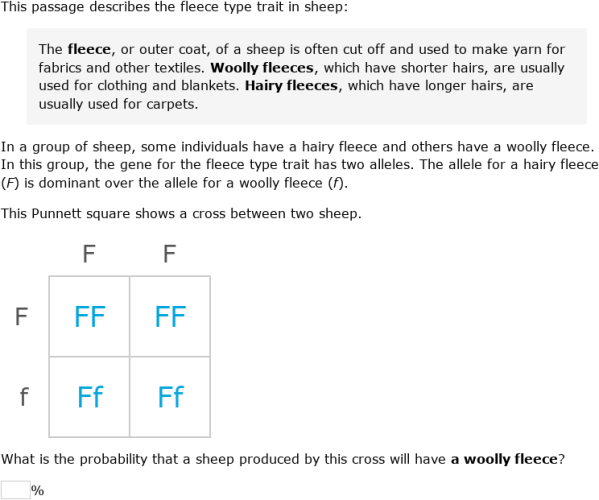Click the percent answer input box

click(x=15, y=490)
